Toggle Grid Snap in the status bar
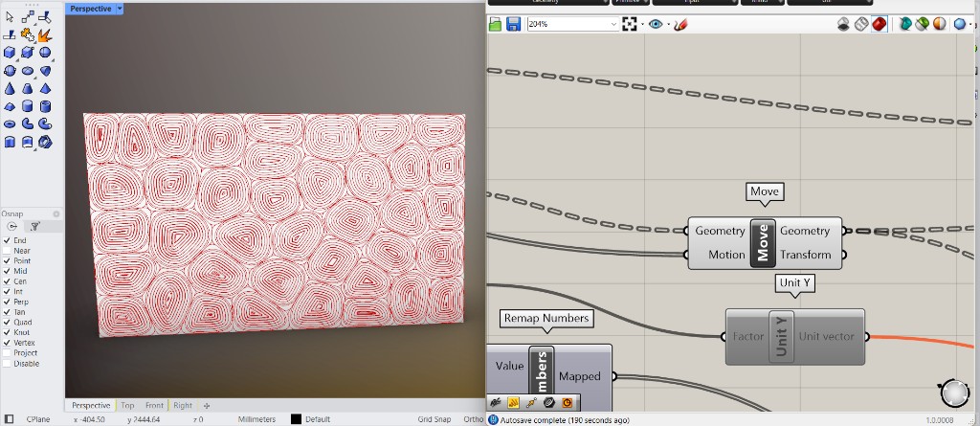The height and width of the screenshot is (426, 980). [x=434, y=419]
